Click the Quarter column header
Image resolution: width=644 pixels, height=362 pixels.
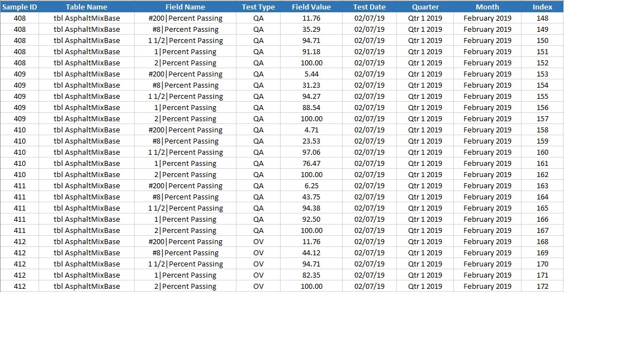pyautogui.click(x=425, y=7)
